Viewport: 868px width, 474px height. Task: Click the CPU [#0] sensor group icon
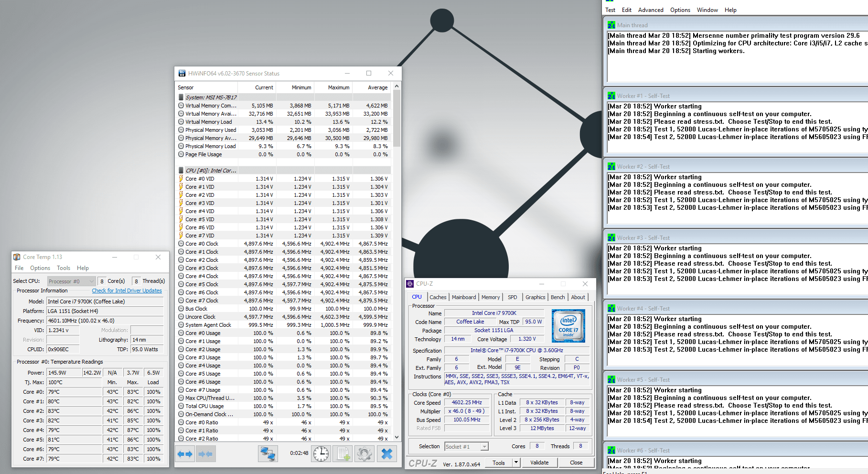(181, 171)
